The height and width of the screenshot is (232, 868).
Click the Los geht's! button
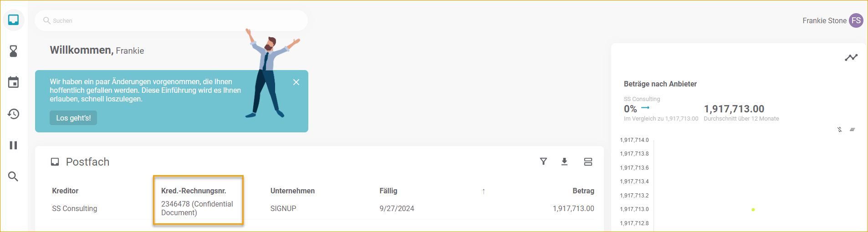(73, 118)
